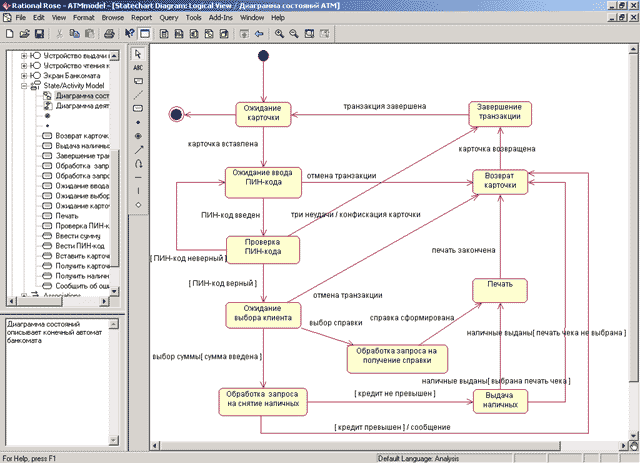The image size is (640, 463).
Task: Select the Anchor Note line tool
Action: click(x=138, y=95)
